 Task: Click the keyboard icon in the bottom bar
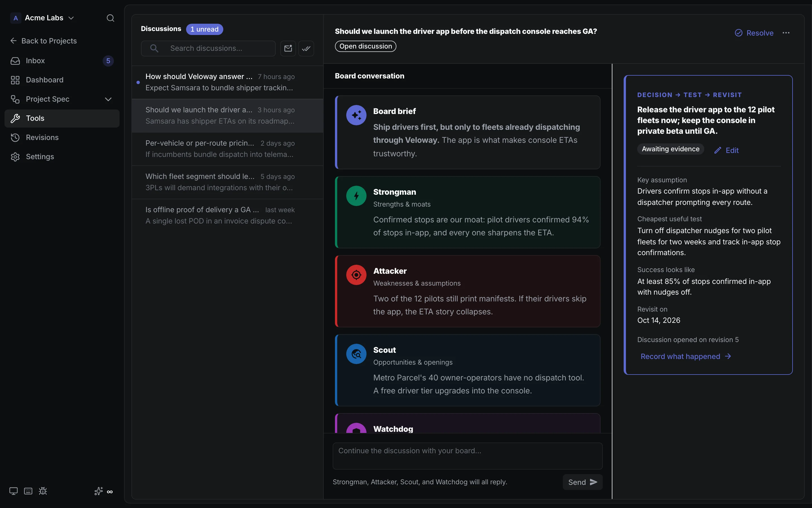28,491
